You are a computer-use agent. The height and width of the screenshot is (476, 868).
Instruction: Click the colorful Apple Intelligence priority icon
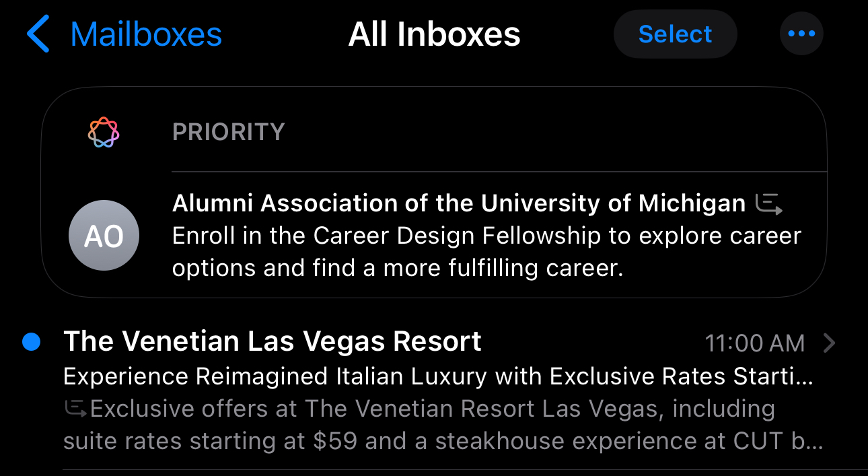click(x=104, y=132)
